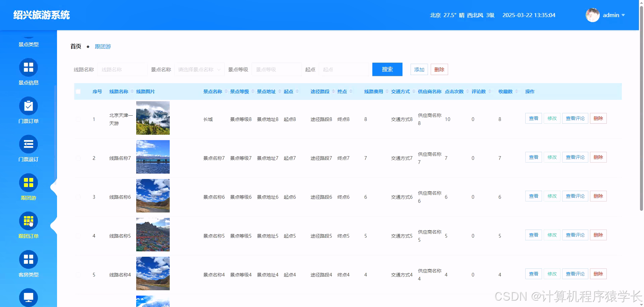This screenshot has width=644, height=307.
Task: Click 删除 for 线路名称6 row
Action: [x=598, y=196]
